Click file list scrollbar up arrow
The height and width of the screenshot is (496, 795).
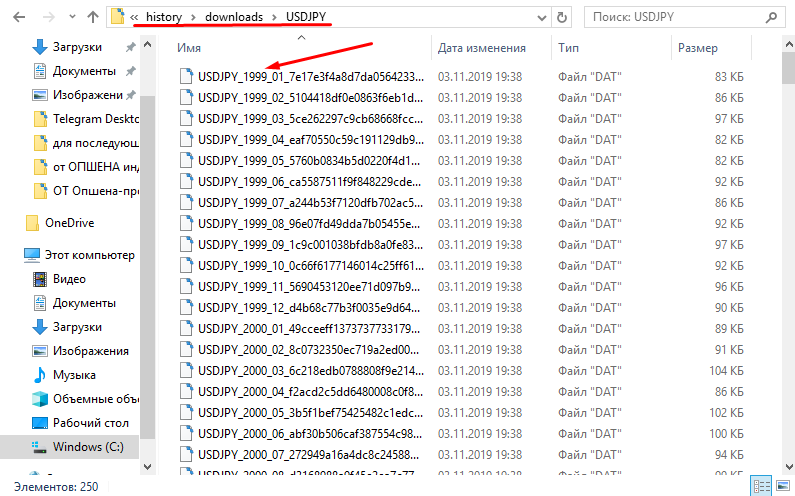tap(789, 45)
